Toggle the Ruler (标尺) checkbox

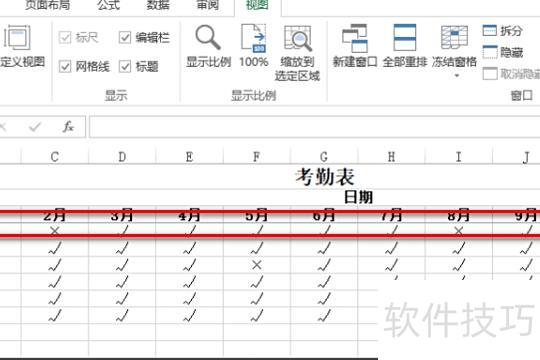[x=65, y=37]
